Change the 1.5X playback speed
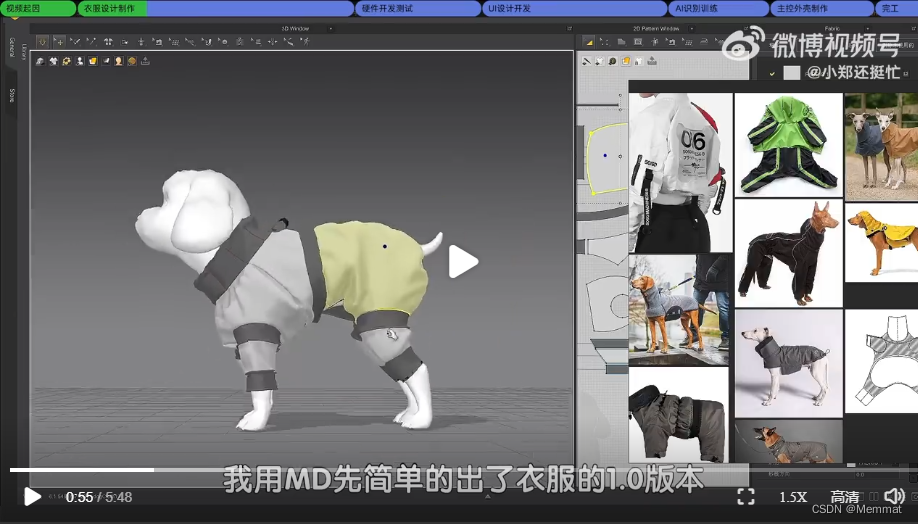This screenshot has width=918, height=524. (x=793, y=497)
